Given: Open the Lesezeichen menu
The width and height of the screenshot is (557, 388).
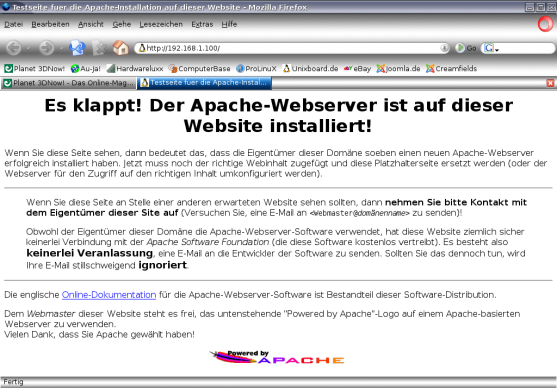Looking at the screenshot, I should (161, 24).
